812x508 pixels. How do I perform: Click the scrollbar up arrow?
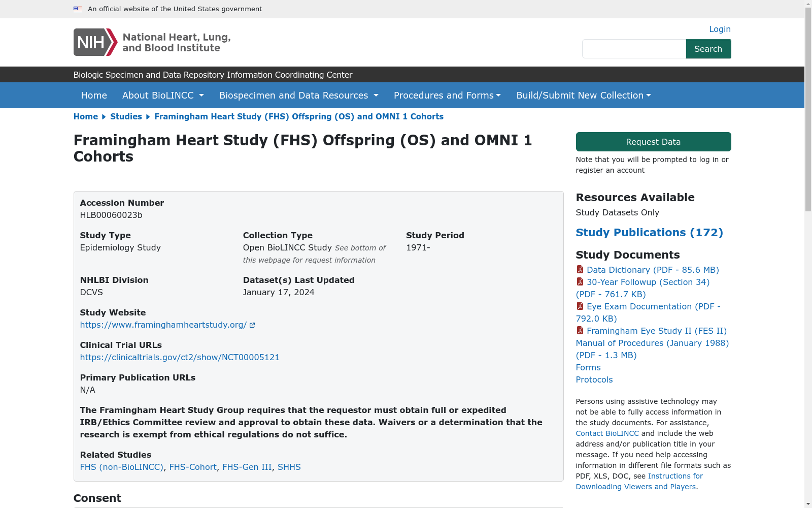click(808, 4)
